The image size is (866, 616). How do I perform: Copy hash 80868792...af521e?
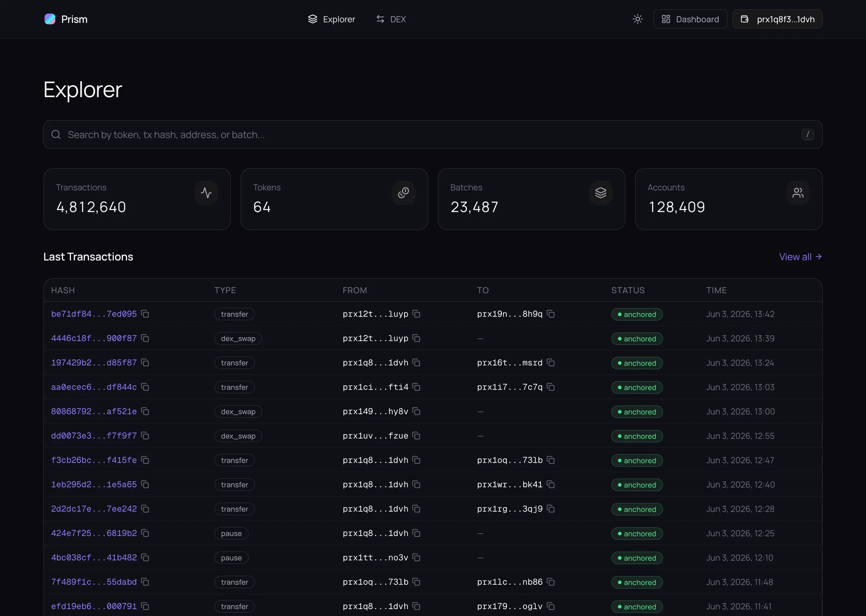[x=145, y=411]
